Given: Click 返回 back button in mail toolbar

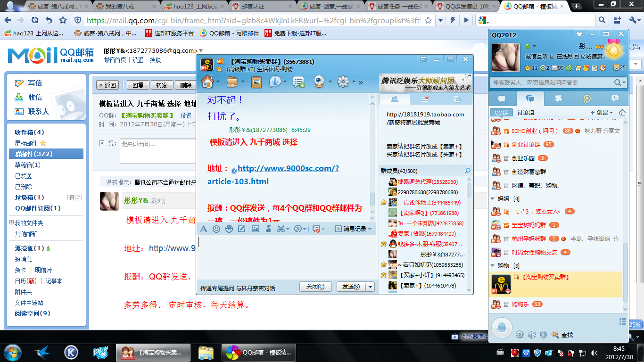Looking at the screenshot, I should click(x=107, y=85).
